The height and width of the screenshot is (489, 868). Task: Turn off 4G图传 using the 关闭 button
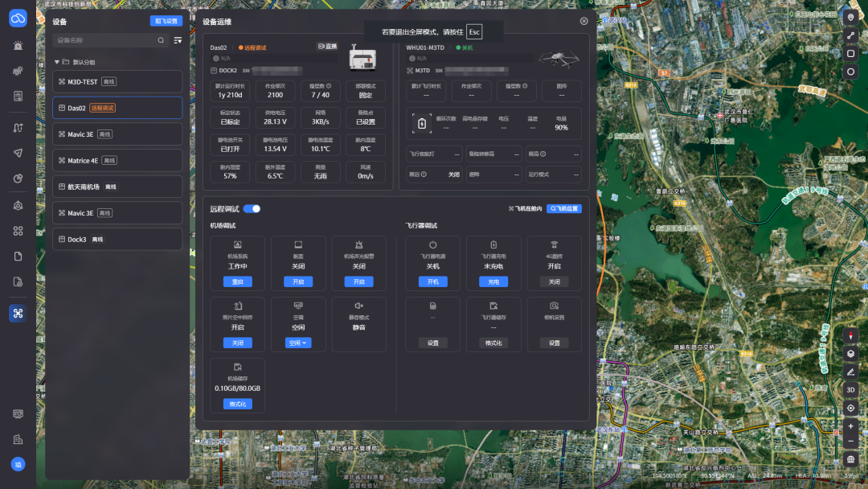(554, 281)
